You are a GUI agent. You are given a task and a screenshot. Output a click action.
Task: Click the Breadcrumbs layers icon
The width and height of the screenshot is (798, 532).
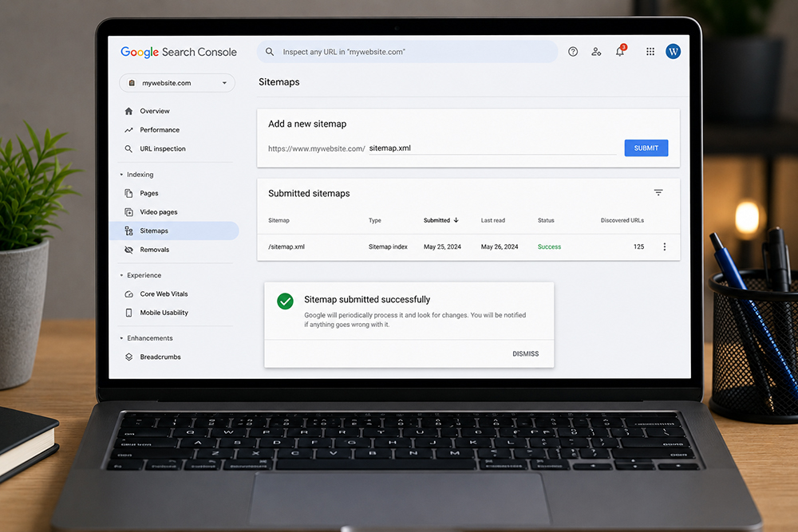(128, 357)
